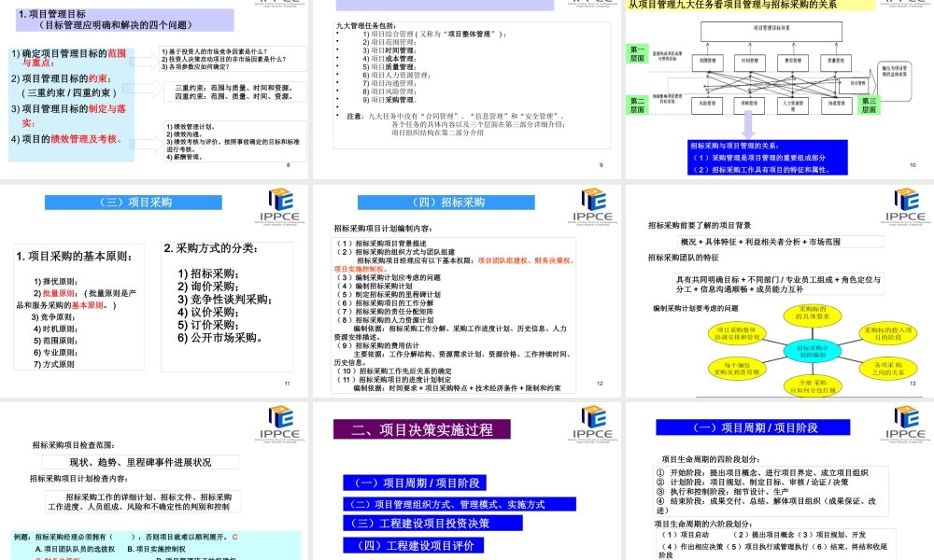The height and width of the screenshot is (560, 934).
Task: Click IPPCE logo on 项目采购 slide 11
Action: [x=279, y=206]
